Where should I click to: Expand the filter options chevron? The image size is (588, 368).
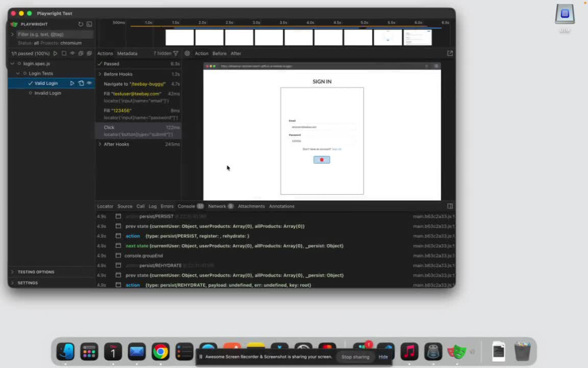12,34
